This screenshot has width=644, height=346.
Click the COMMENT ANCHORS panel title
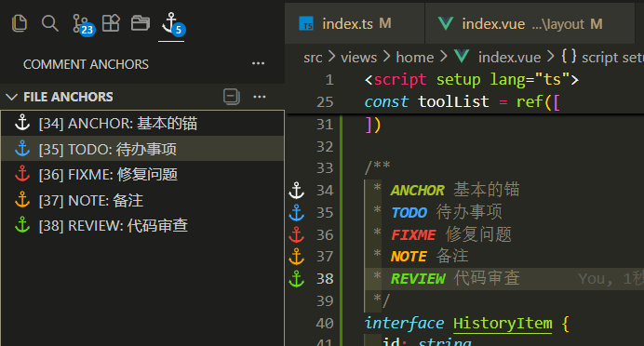(86, 64)
